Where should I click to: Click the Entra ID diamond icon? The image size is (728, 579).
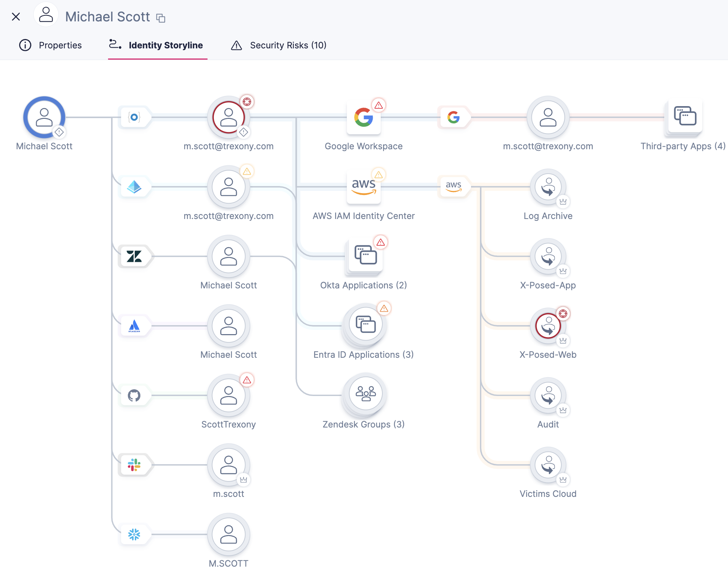[x=134, y=187]
